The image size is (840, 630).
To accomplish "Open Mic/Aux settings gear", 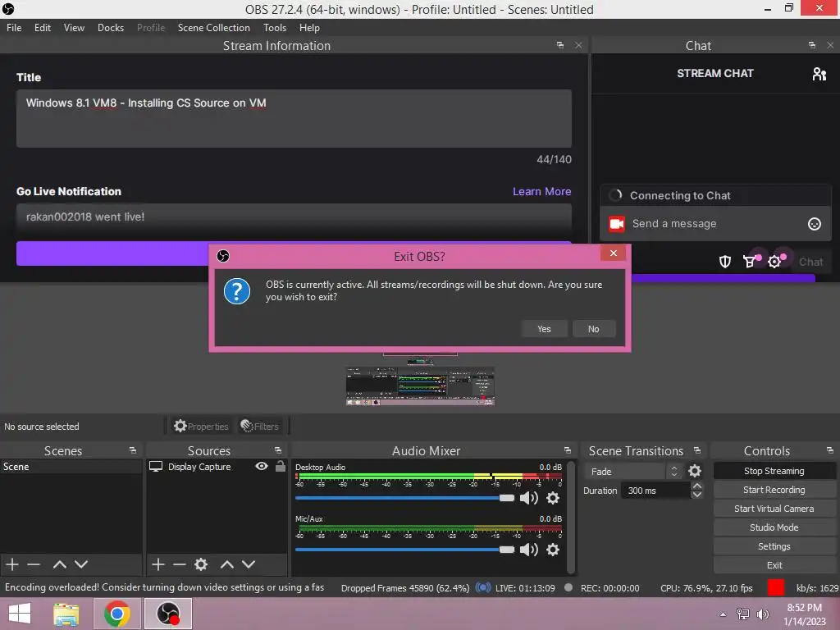I will 553,550.
